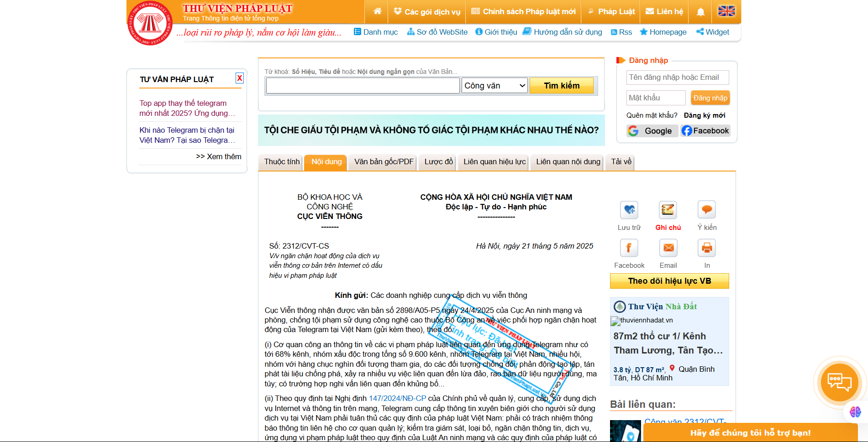
Task: Open the orange live chat bubble
Action: (x=839, y=382)
